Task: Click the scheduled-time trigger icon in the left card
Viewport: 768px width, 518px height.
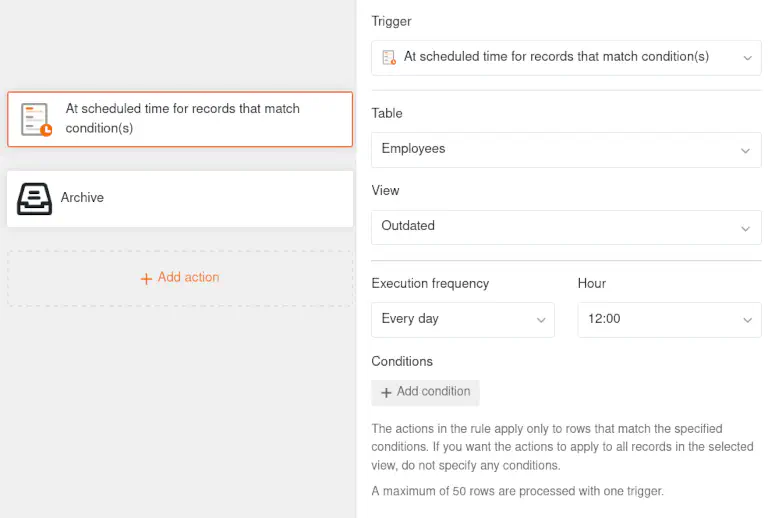Action: click(37, 119)
